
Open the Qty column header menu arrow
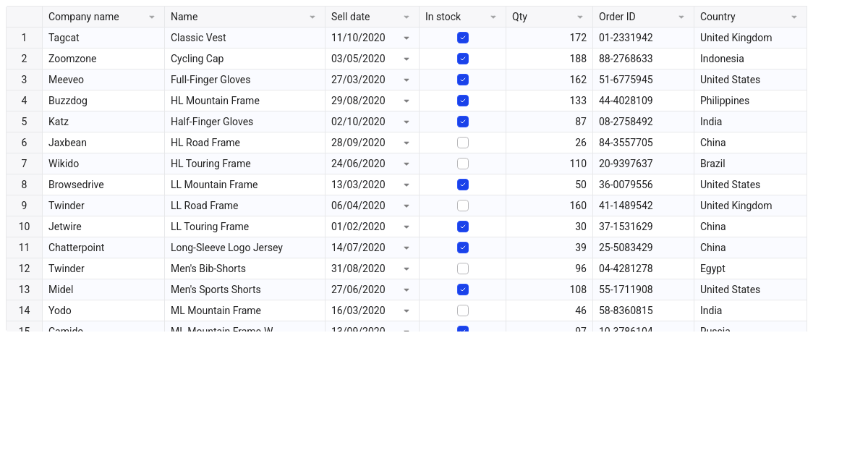[x=580, y=17]
